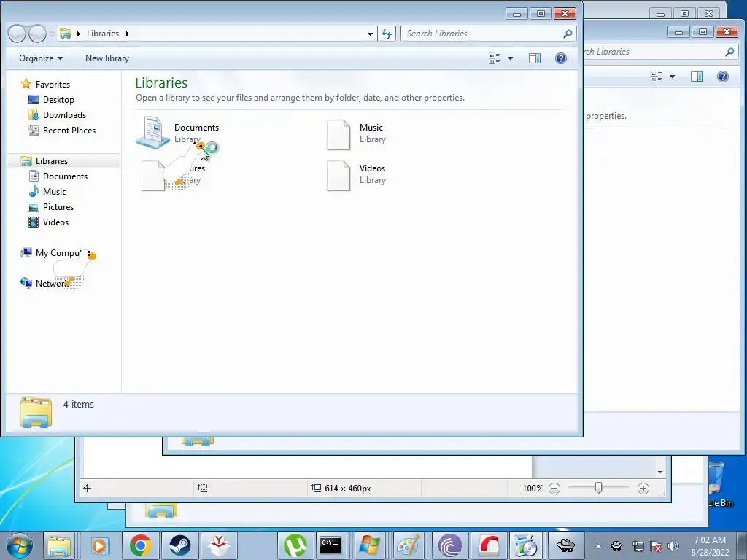Click the zoom out minus button
The height and width of the screenshot is (560, 747).
(x=554, y=488)
